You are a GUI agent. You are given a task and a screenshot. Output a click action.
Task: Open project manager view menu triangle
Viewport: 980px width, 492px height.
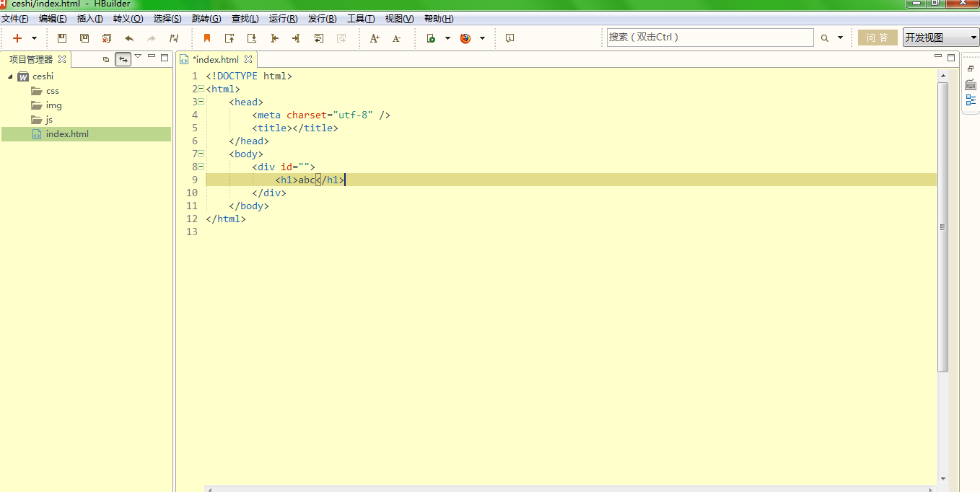[138, 56]
